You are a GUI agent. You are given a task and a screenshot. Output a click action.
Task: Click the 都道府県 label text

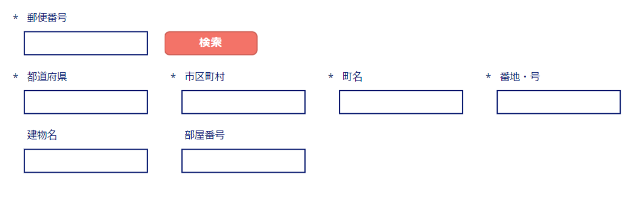click(47, 77)
